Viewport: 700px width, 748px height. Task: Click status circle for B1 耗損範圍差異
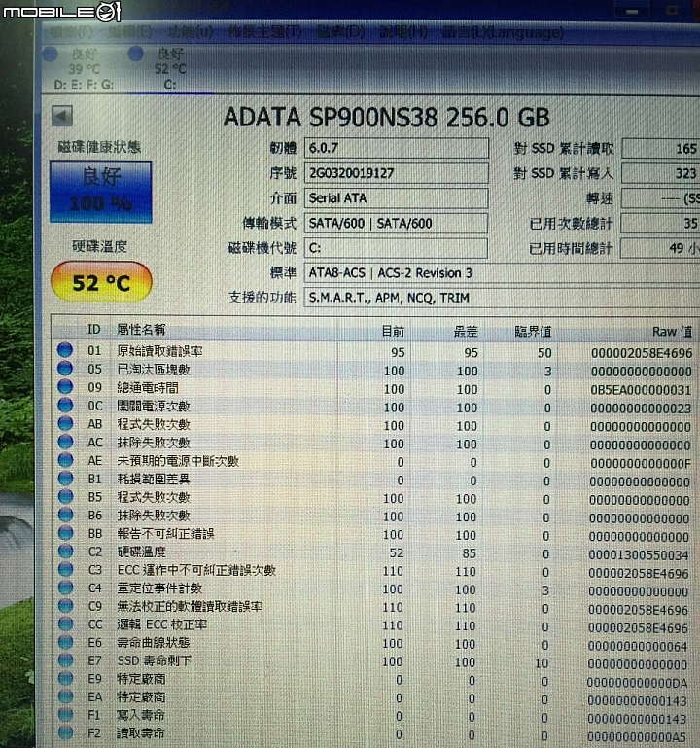pyautogui.click(x=65, y=478)
